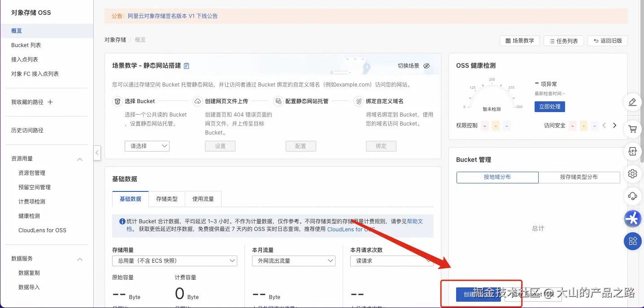Screen dimensions: 644x308
Task: Click the previous arrow in health detection
Action: click(604, 126)
